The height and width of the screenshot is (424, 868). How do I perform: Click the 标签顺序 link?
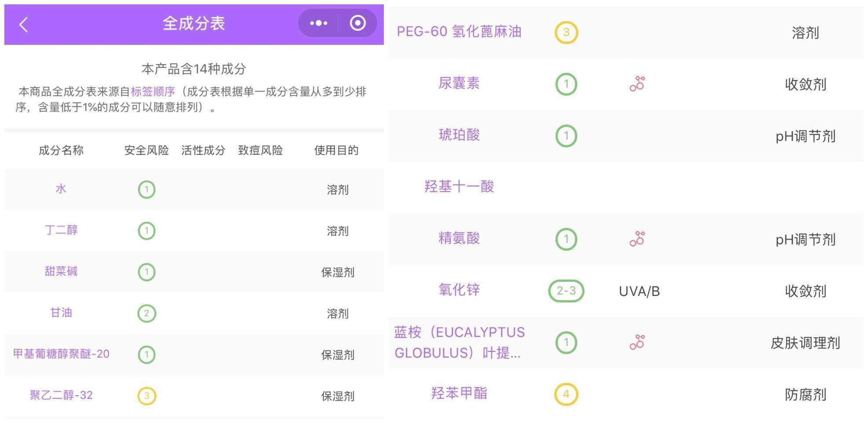(x=153, y=92)
